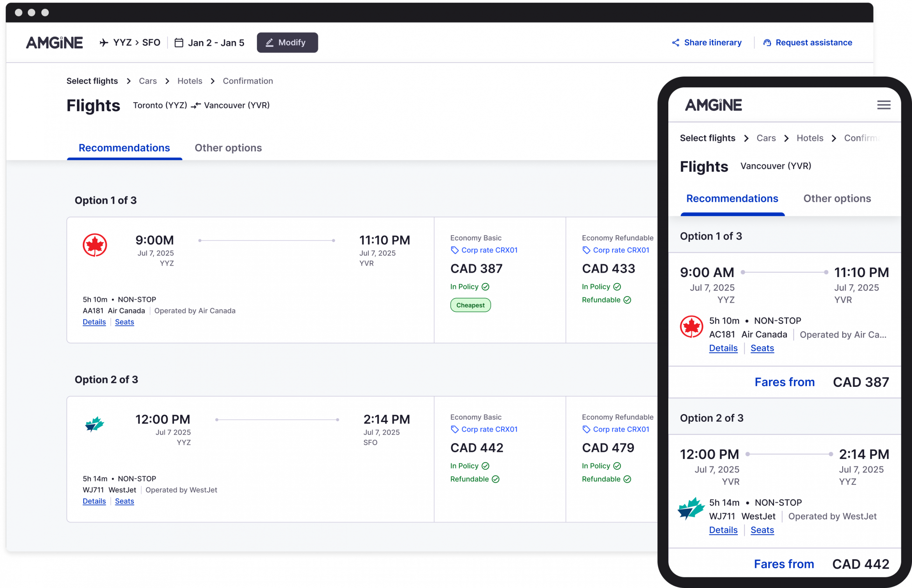Click the Hotels breadcrumb in mobile view

(810, 138)
